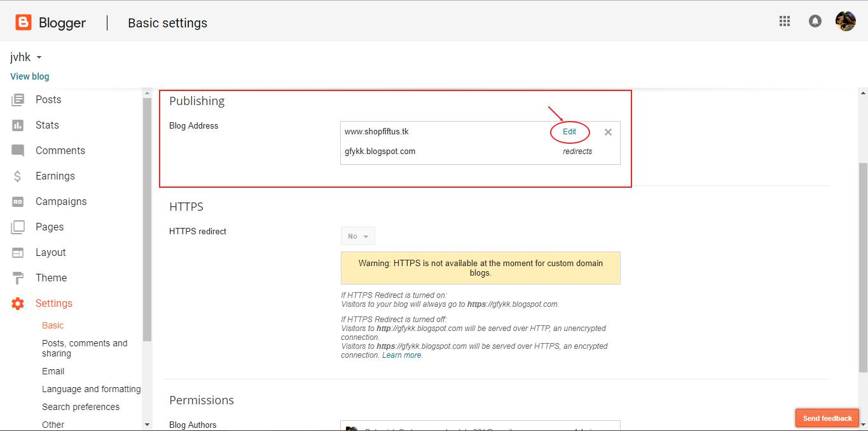Viewport: 868px width, 431px height.
Task: Click the Basic settings page title
Action: pyautogui.click(x=168, y=23)
